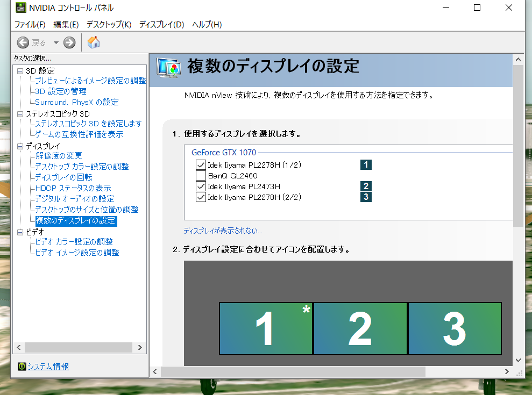Image resolution: width=532 pixels, height=395 pixels.
Task: Open the ファイル(F) menu
Action: click(x=30, y=24)
